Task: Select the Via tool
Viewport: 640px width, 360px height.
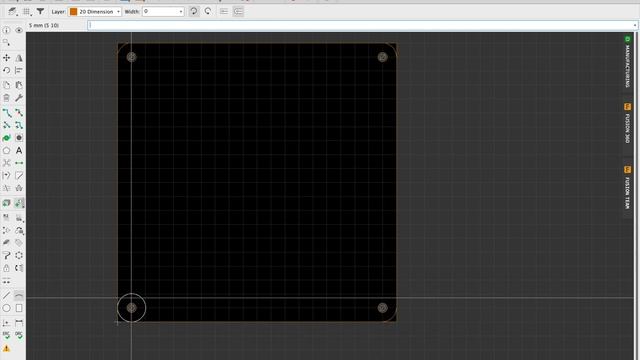Action: click(19, 138)
